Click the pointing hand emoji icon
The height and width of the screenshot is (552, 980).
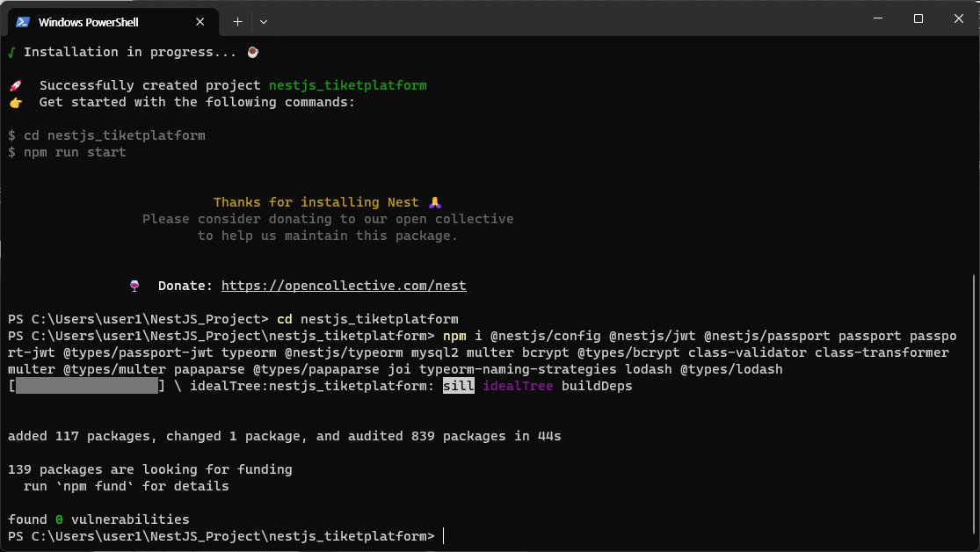click(16, 103)
